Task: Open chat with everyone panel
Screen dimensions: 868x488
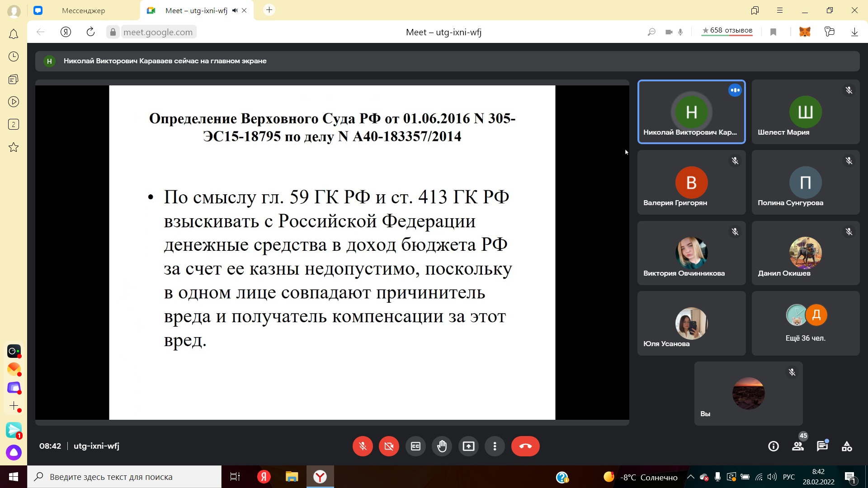Action: pos(822,446)
